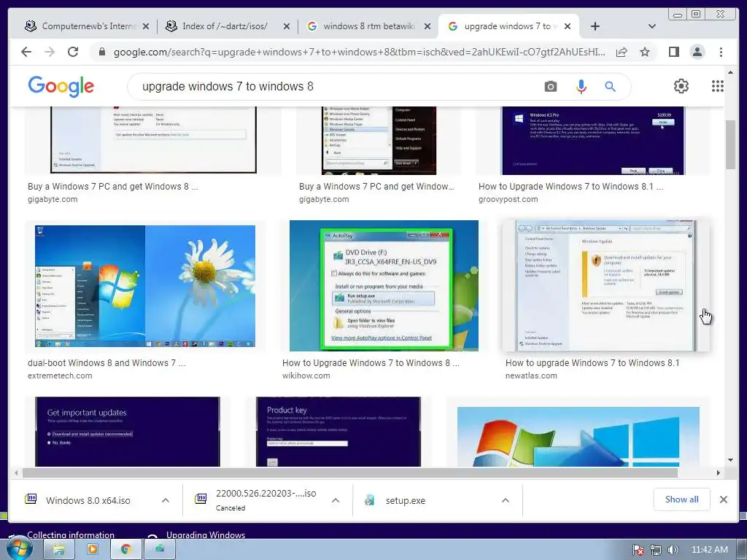Open the Chrome side panel
This screenshot has height=560, width=747.
(x=673, y=52)
